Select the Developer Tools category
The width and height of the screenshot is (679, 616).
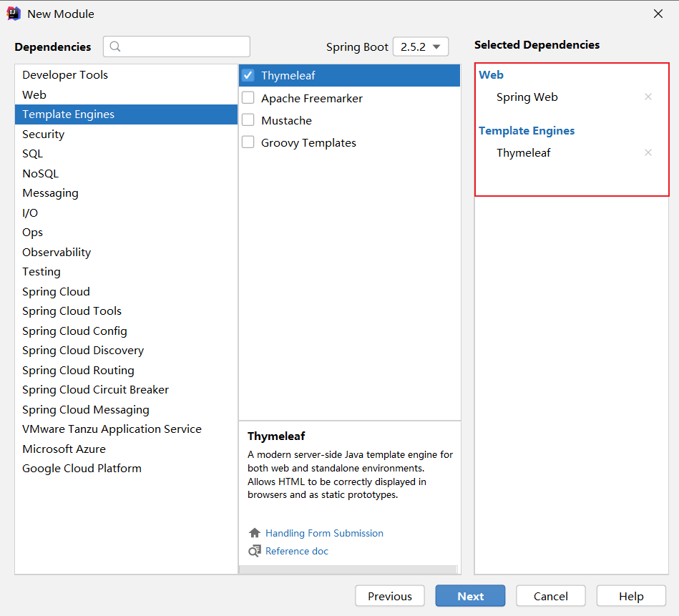(x=65, y=75)
